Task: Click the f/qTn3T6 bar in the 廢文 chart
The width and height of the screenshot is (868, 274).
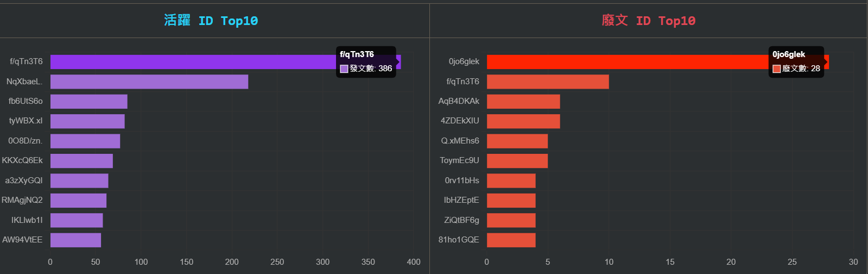Action: click(548, 82)
